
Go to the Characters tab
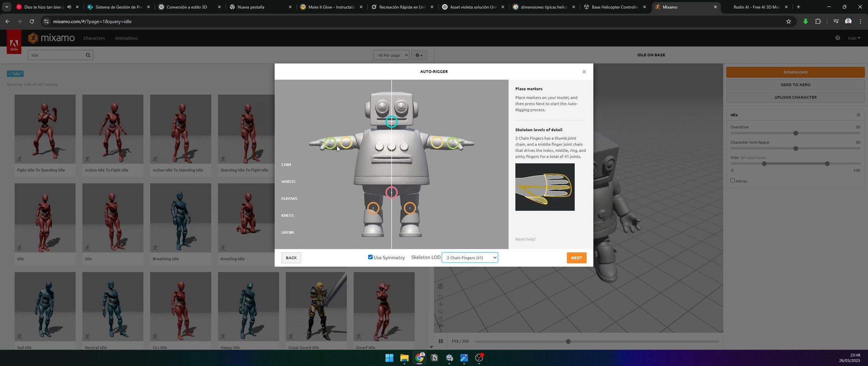tap(94, 38)
